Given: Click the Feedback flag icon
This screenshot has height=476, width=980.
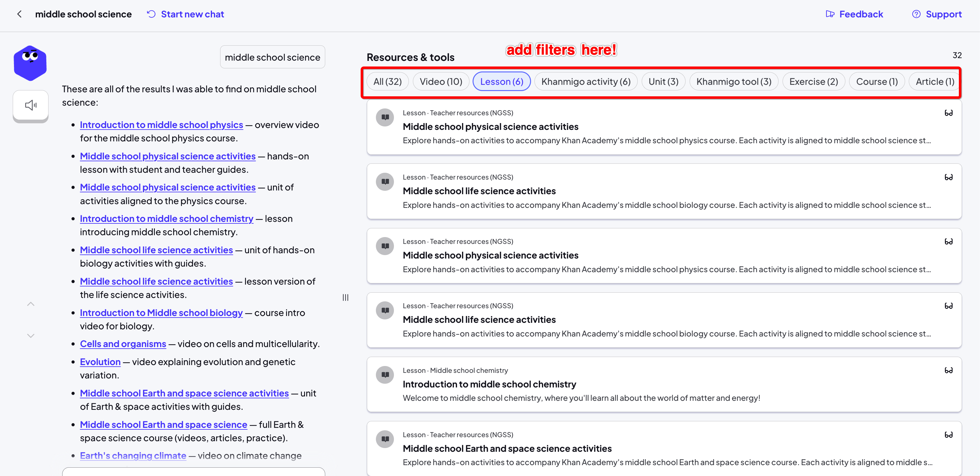Looking at the screenshot, I should click(830, 14).
